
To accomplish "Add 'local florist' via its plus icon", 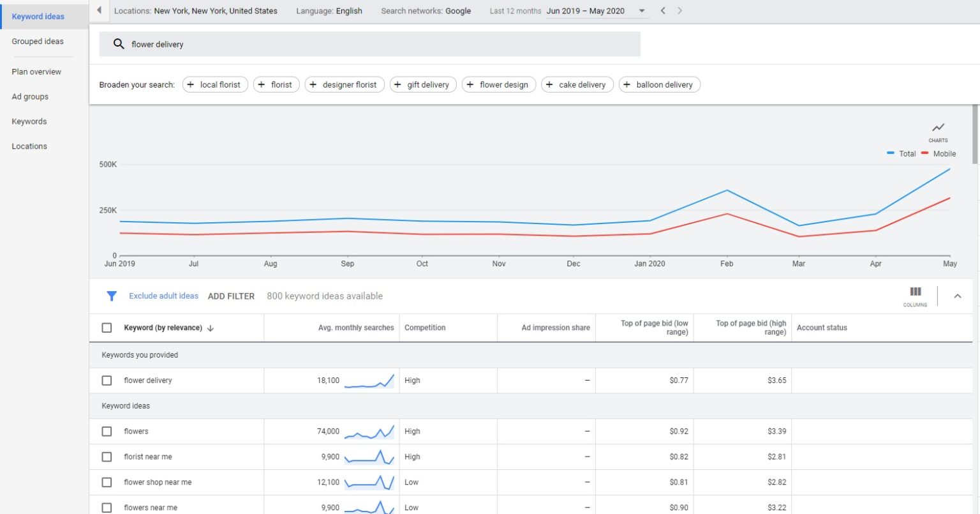I will click(x=190, y=84).
